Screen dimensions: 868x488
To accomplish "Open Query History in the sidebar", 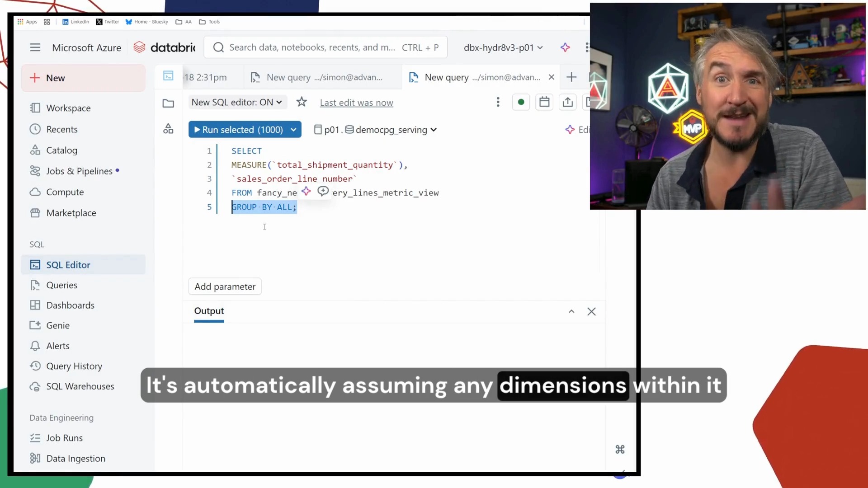I will pyautogui.click(x=83, y=366).
